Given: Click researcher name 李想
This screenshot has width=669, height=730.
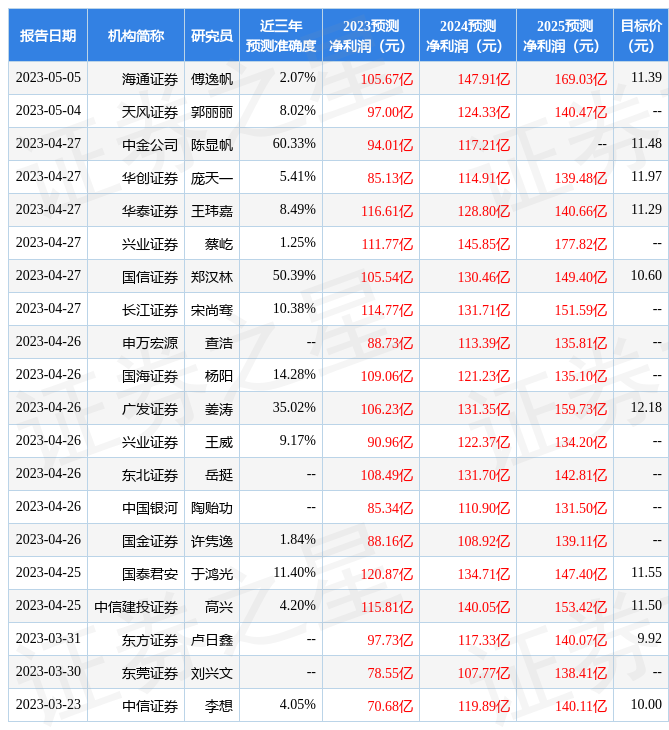Looking at the screenshot, I should coord(219,707).
